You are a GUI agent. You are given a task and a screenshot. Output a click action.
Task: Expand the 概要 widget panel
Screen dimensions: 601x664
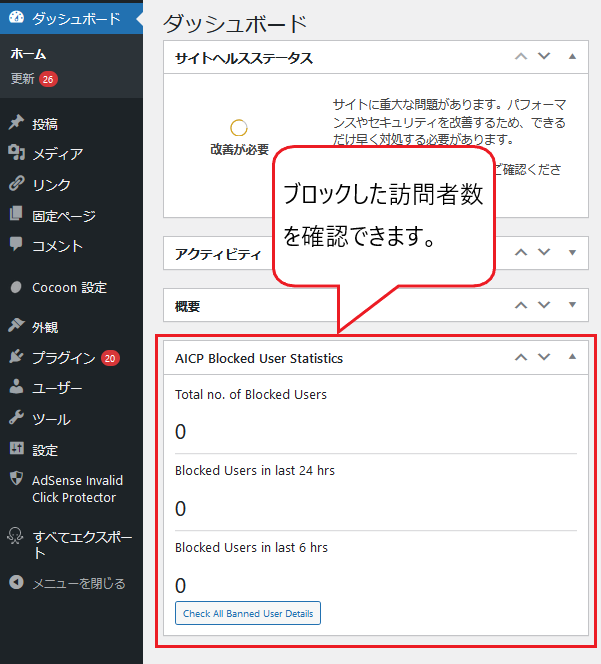coord(572,305)
